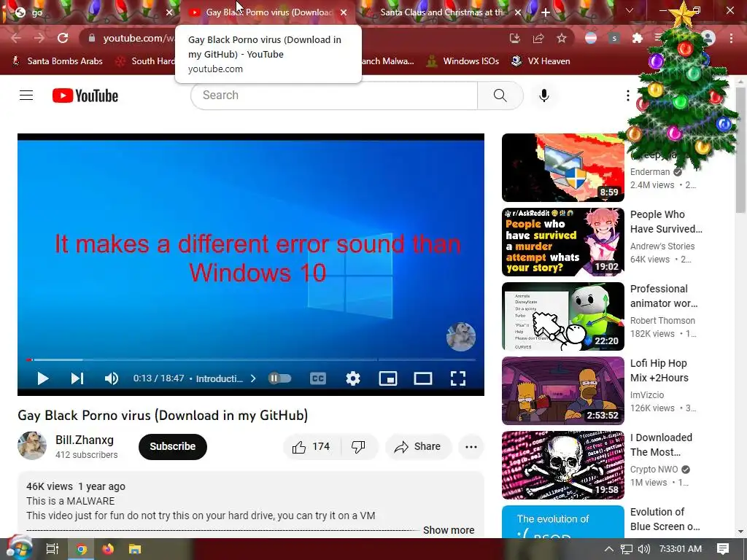Open People Who Have Survived video thumbnail
Image resolution: width=747 pixels, height=560 pixels.
click(x=562, y=242)
